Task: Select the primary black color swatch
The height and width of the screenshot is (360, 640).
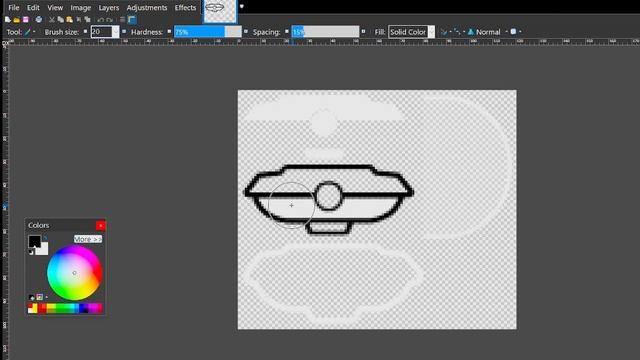Action: tap(34, 241)
